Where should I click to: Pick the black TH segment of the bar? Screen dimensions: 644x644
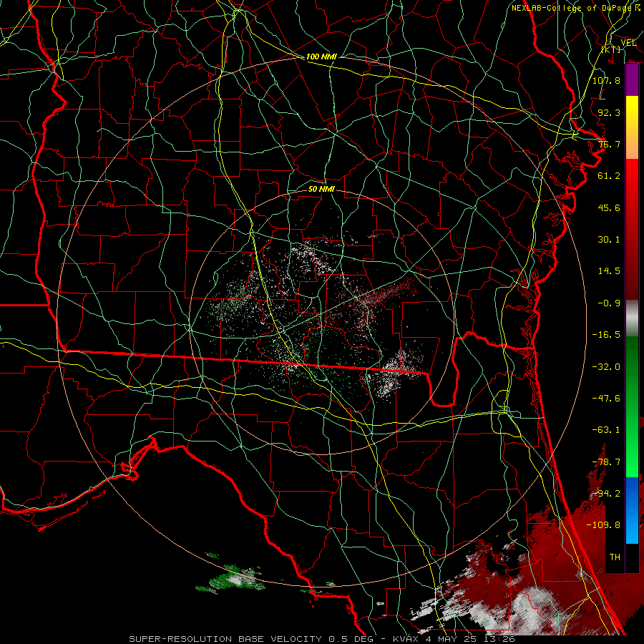point(632,558)
